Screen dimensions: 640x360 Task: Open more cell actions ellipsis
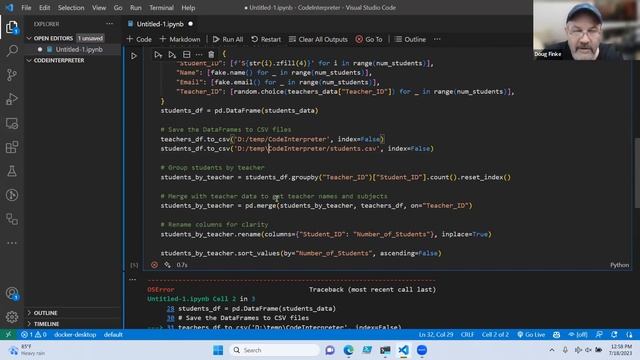coord(199,54)
